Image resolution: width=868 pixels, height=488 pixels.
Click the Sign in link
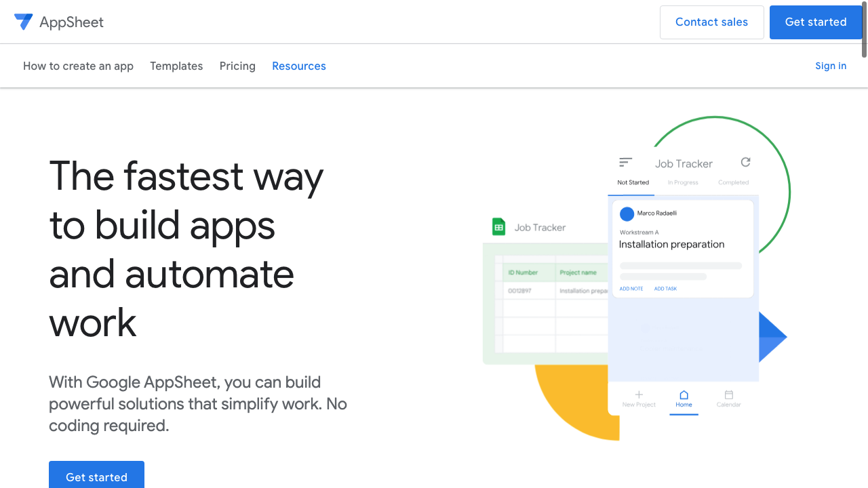830,66
